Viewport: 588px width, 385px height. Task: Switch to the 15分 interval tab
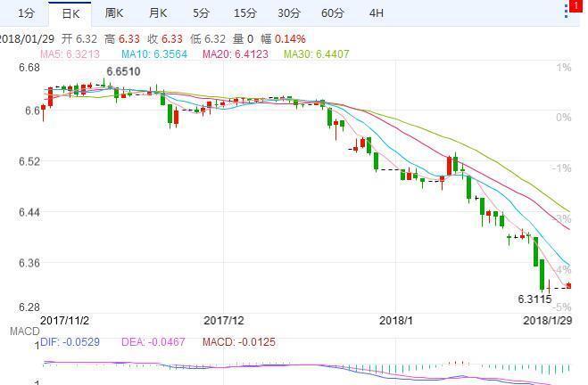pyautogui.click(x=245, y=13)
